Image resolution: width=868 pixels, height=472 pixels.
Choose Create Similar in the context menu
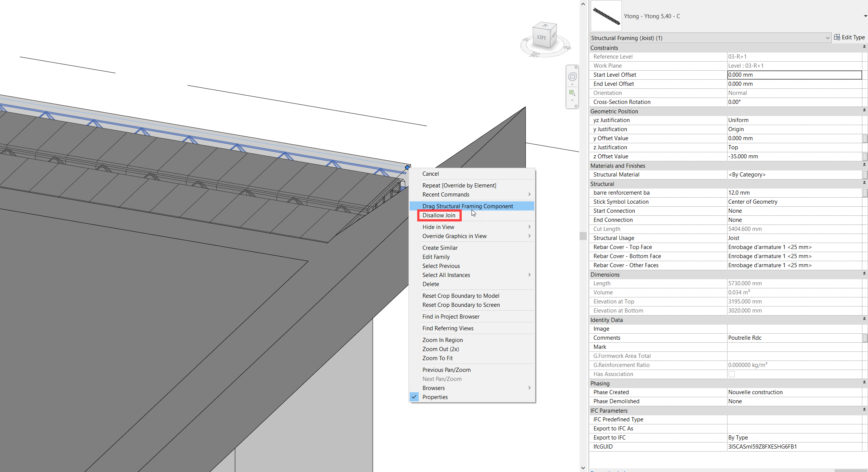tap(440, 248)
